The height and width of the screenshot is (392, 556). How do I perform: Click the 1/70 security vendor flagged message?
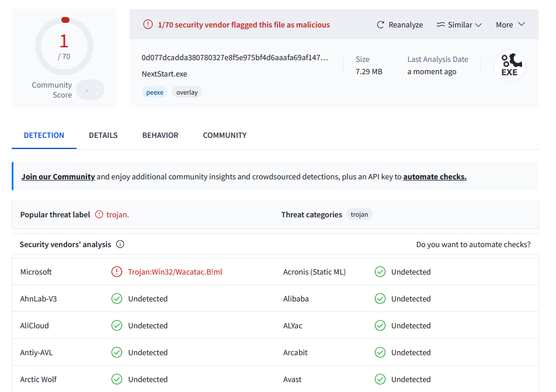coord(244,25)
